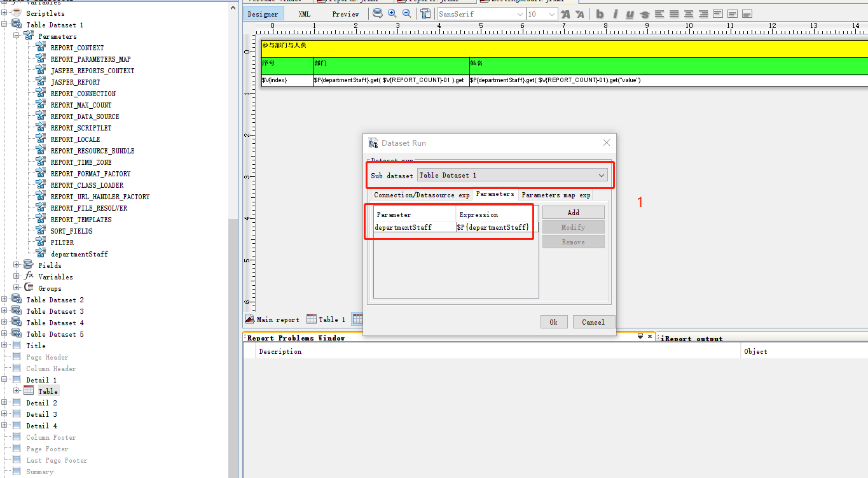Open the font size dropdown
This screenshot has width=868, height=478.
point(542,14)
